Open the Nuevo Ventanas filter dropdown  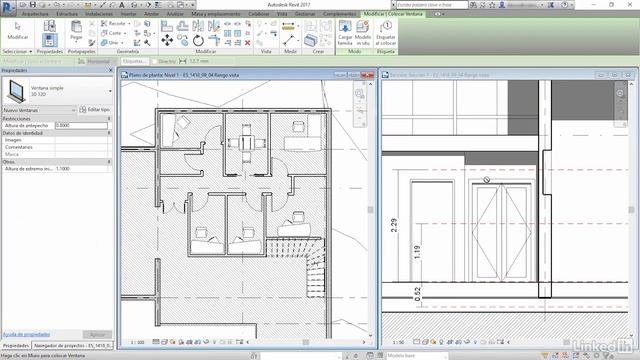(x=73, y=110)
